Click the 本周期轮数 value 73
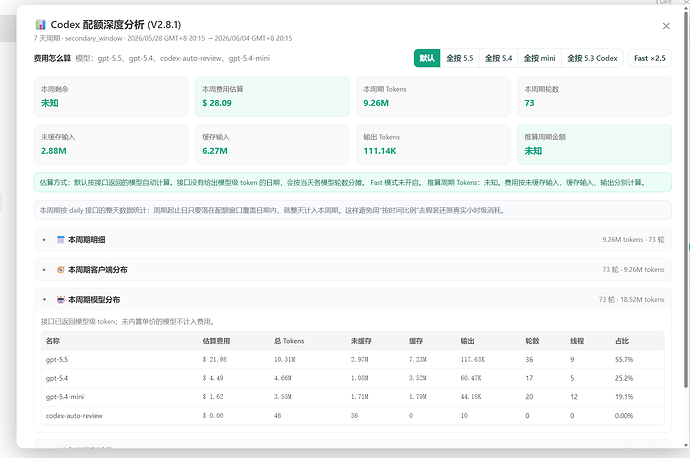690x458 pixels. tap(529, 103)
